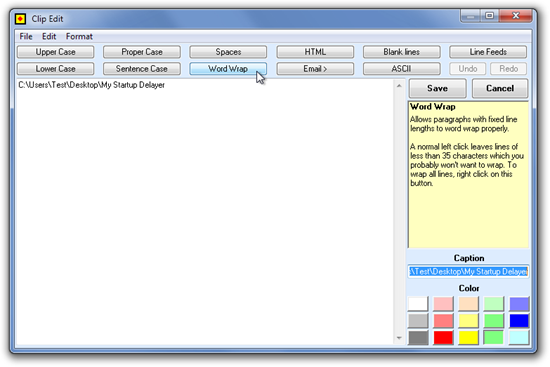The width and height of the screenshot is (550, 367).
Task: Click into the Caption text field
Action: [x=468, y=272]
